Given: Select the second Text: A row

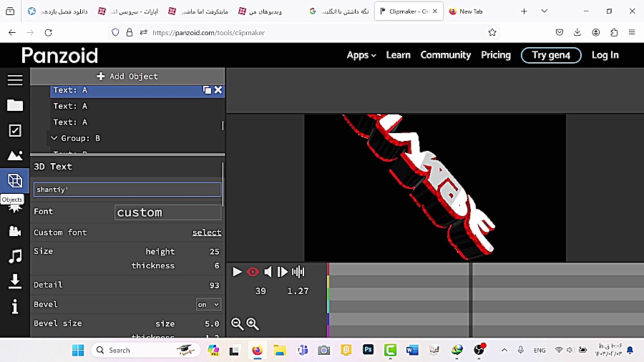Looking at the screenshot, I should pos(137,106).
